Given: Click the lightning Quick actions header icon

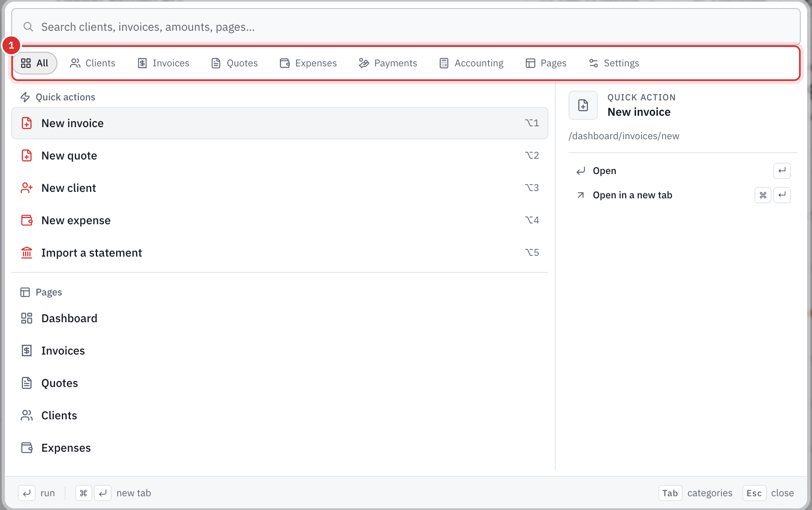Looking at the screenshot, I should coord(25,97).
